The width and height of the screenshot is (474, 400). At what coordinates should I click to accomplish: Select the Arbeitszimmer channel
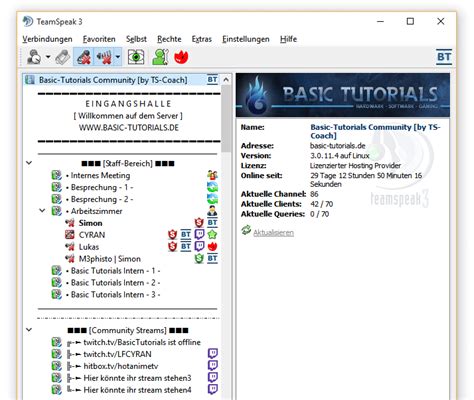pyautogui.click(x=96, y=211)
